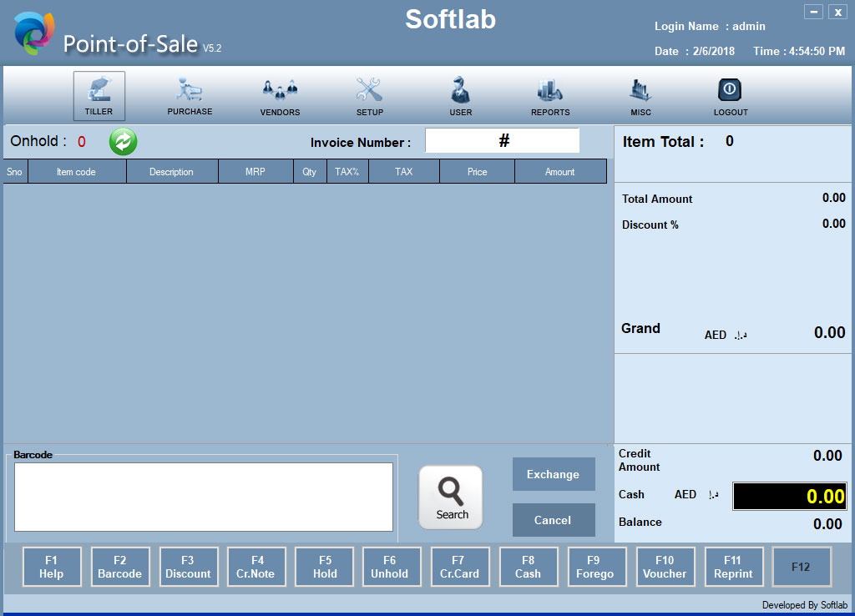Focus the Barcode input box
Image resolution: width=855 pixels, height=616 pixels.
[x=203, y=497]
